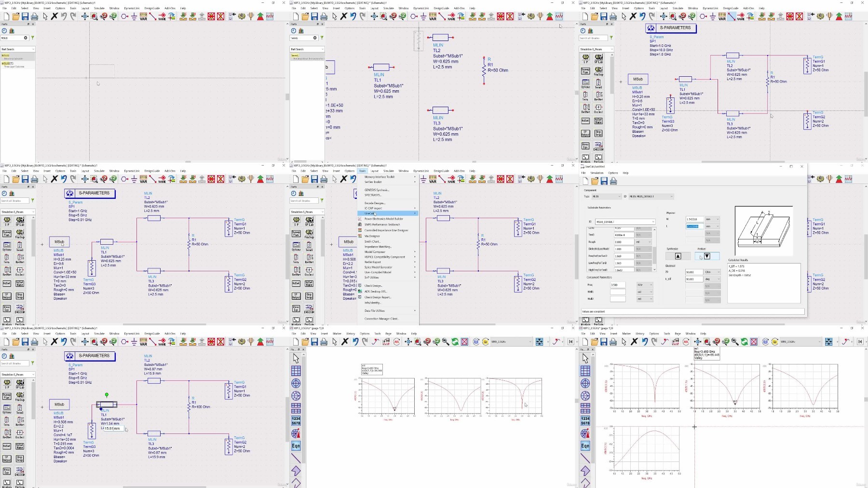Select MSub block in schematic with H=0.25 mm
868x488 pixels.
59,242
